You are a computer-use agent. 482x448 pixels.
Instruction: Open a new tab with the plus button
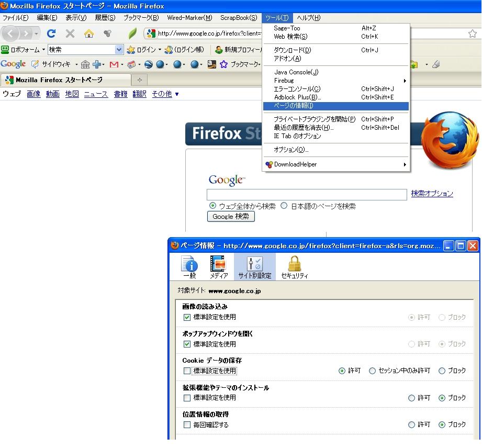tap(140, 80)
